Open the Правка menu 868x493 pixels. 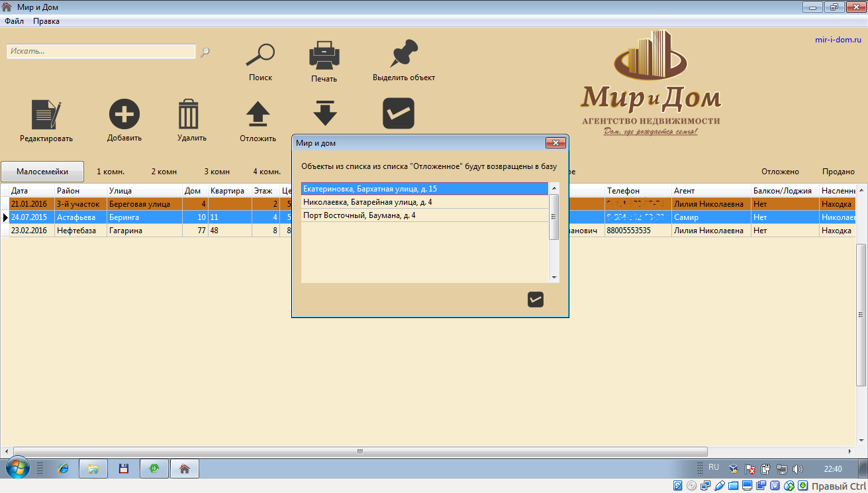46,21
